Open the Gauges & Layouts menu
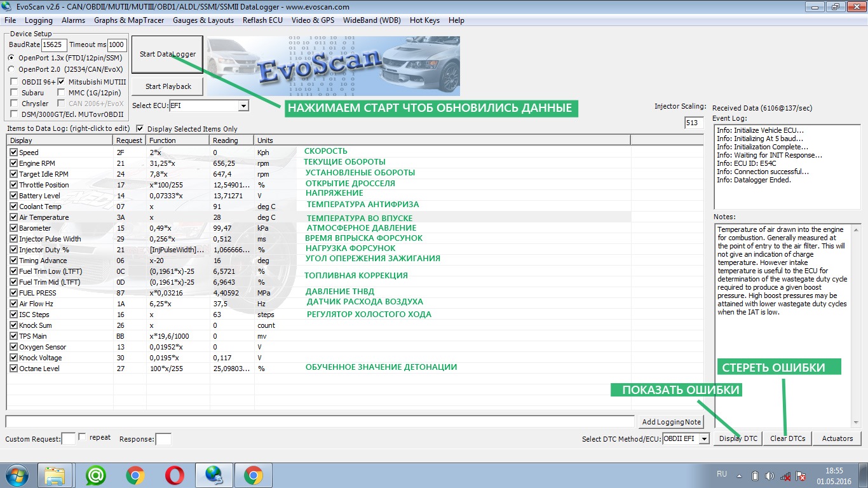Viewport: 868px width, 488px height. tap(203, 20)
